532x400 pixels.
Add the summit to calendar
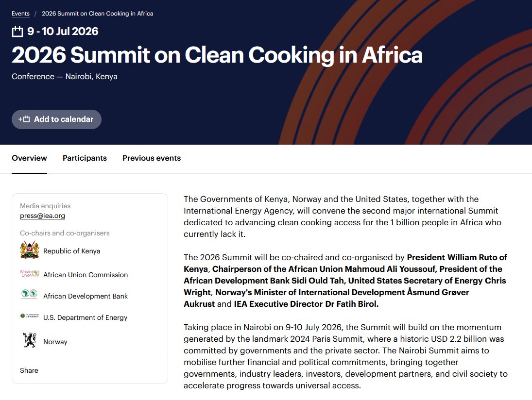pyautogui.click(x=56, y=119)
